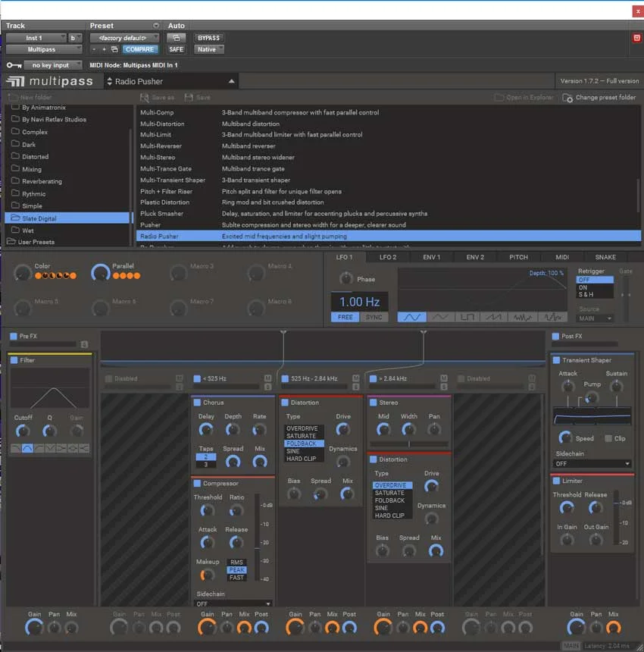The width and height of the screenshot is (644, 652).
Task: Click the red target icon top right
Action: click(636, 38)
